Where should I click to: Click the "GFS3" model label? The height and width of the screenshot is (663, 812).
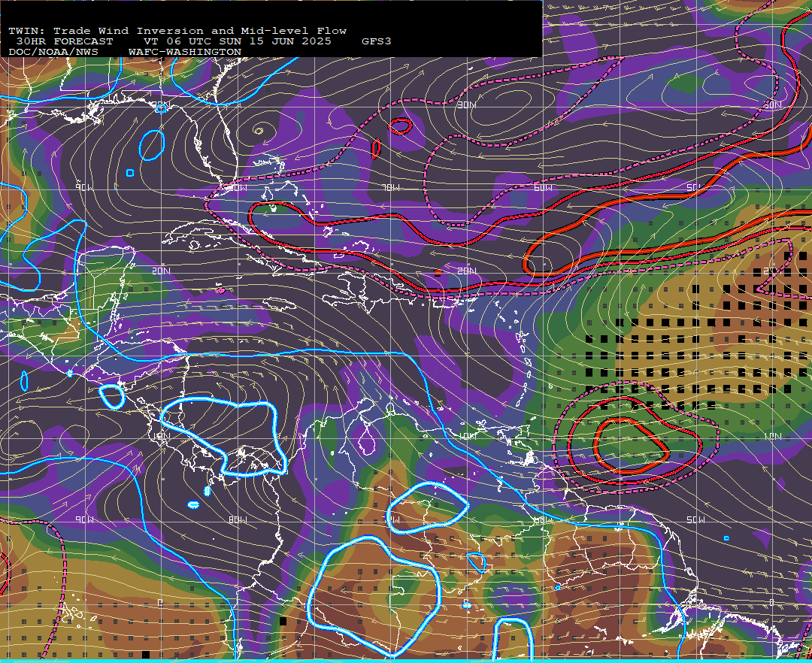377,41
